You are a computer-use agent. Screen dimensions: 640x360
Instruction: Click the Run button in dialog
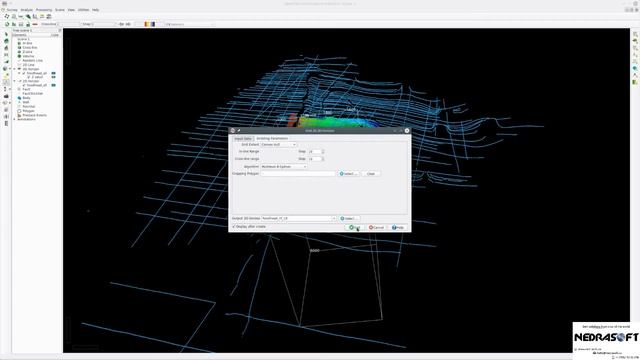pyautogui.click(x=355, y=227)
